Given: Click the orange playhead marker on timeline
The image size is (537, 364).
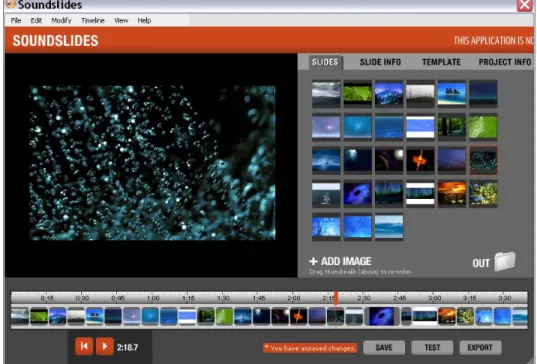Looking at the screenshot, I should coord(336,298).
